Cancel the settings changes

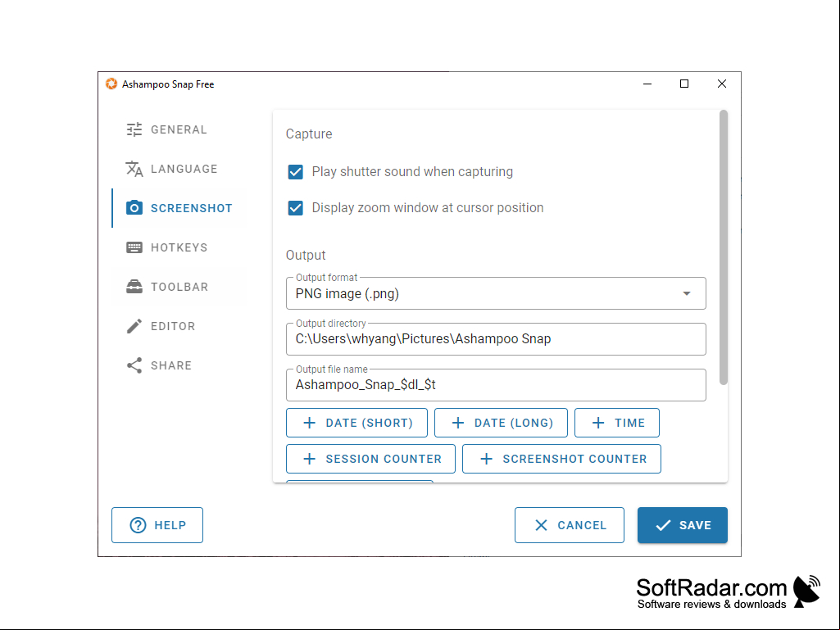click(570, 525)
